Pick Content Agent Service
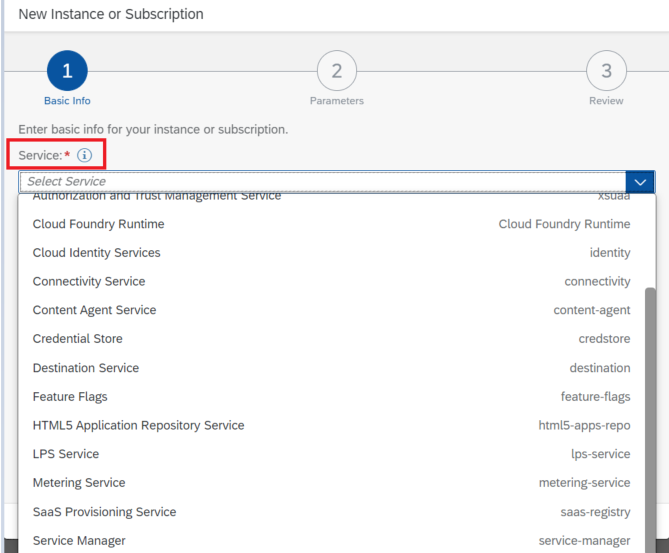 tap(332, 310)
